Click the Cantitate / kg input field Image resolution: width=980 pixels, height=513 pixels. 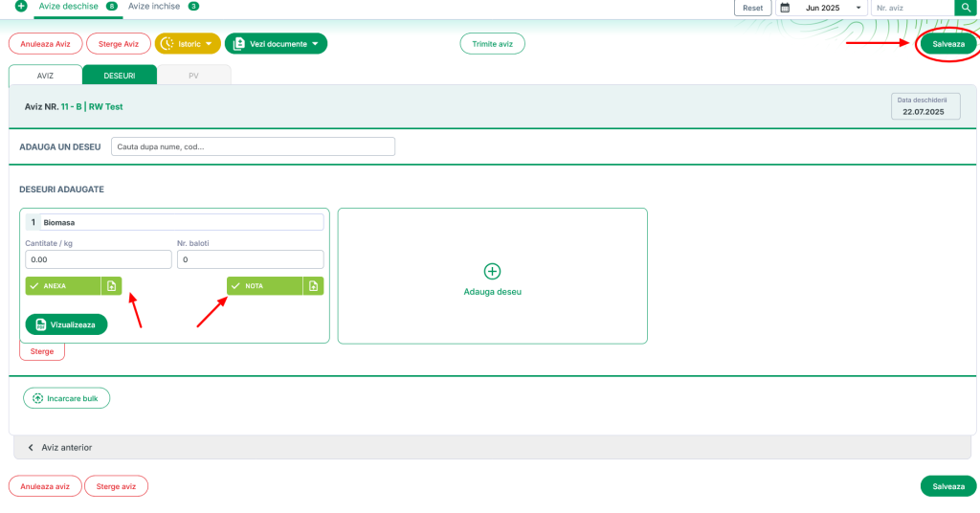tap(98, 259)
